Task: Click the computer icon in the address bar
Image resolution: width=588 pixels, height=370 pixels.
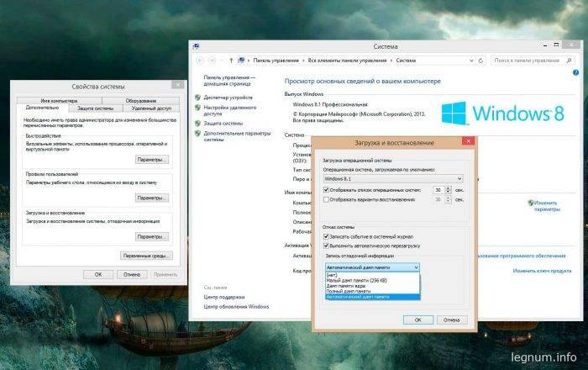Action: click(242, 60)
